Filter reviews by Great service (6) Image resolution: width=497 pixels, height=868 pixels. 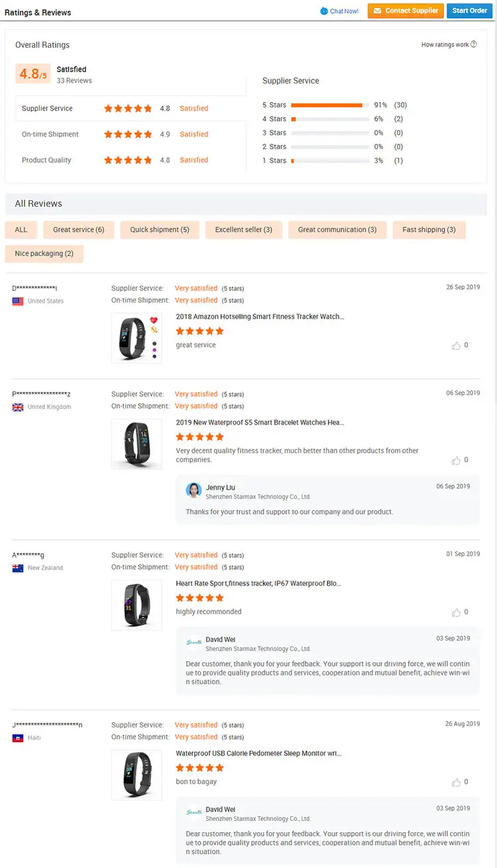(79, 230)
